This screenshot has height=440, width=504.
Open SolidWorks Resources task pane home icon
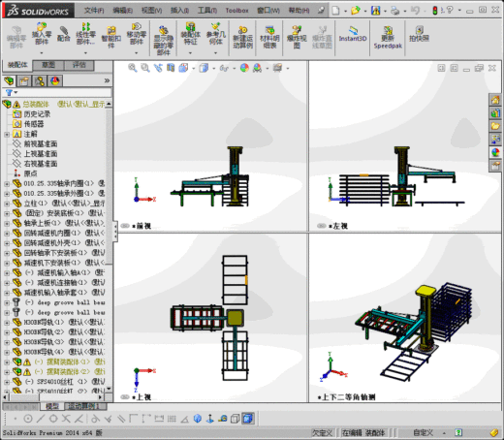[495, 100]
